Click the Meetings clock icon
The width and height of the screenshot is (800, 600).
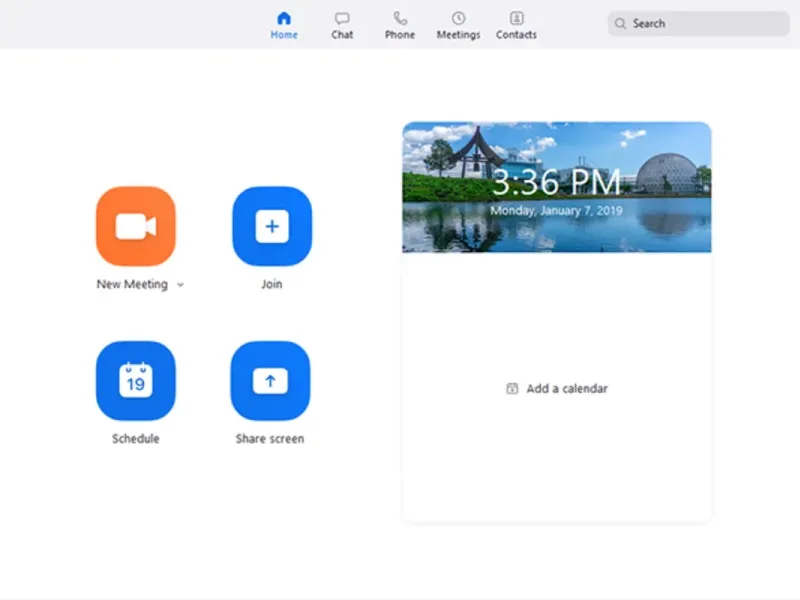click(x=458, y=18)
